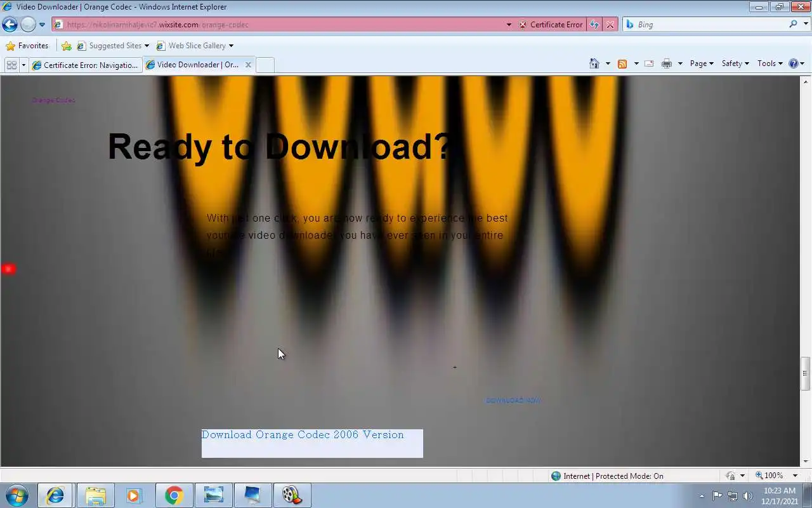Click the picture viewer taskbar icon
812x508 pixels.
click(x=213, y=495)
